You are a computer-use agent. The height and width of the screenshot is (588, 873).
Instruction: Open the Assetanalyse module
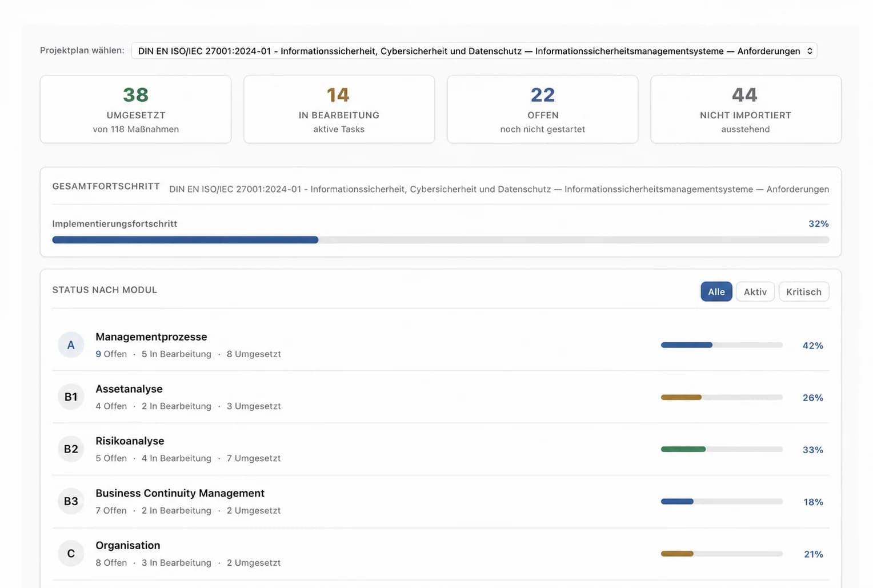(440, 397)
